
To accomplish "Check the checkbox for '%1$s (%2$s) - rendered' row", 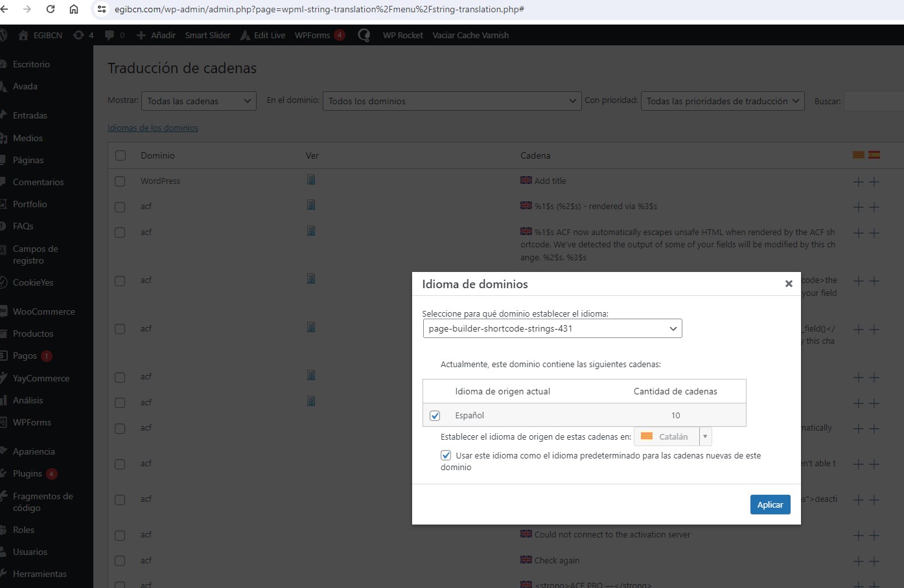I will [120, 207].
